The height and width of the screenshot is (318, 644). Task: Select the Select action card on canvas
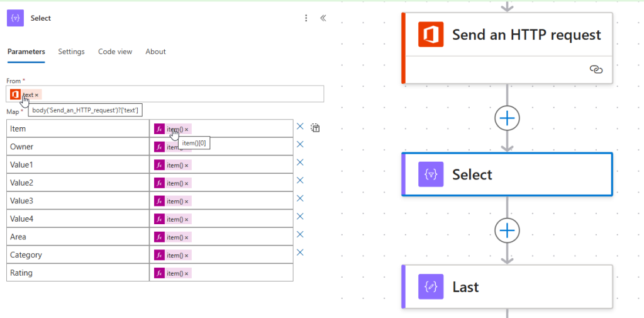tap(507, 174)
